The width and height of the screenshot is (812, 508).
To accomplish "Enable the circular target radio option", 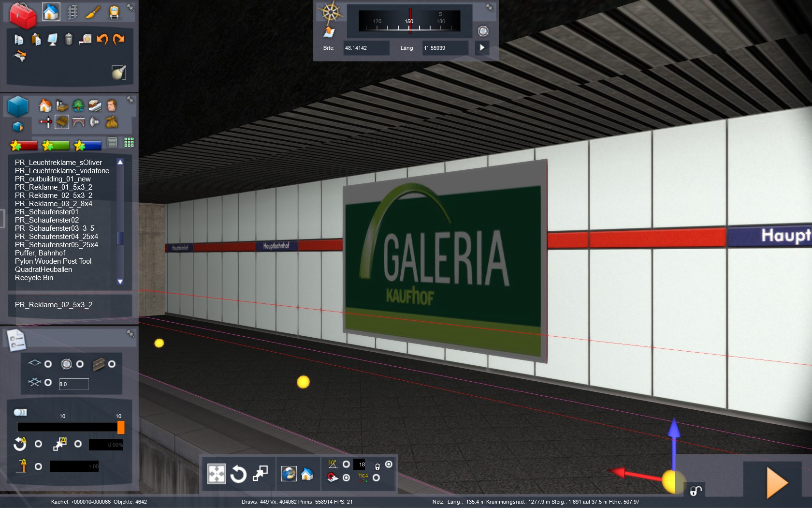I will pos(80,364).
